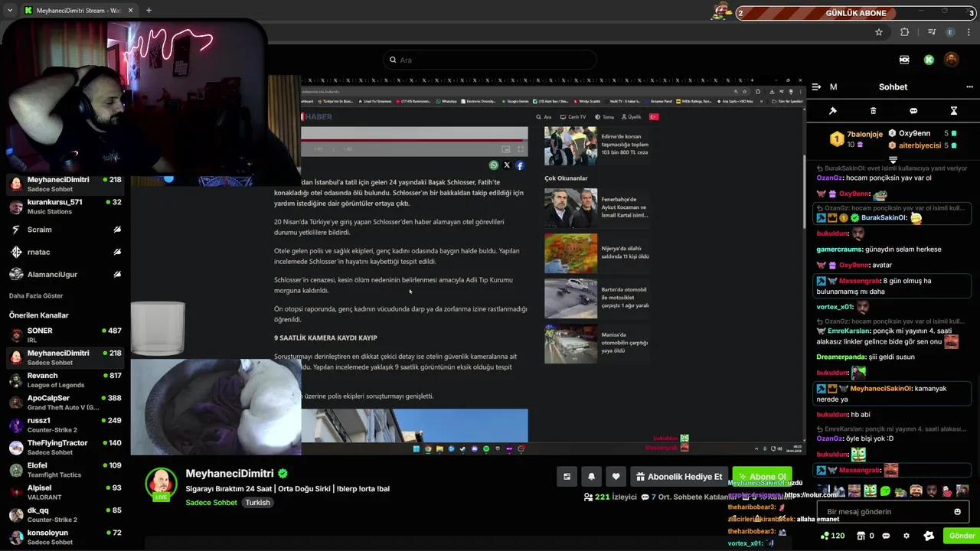
Task: Open russz1 Counter-Strike 2 channel
Action: [x=65, y=425]
